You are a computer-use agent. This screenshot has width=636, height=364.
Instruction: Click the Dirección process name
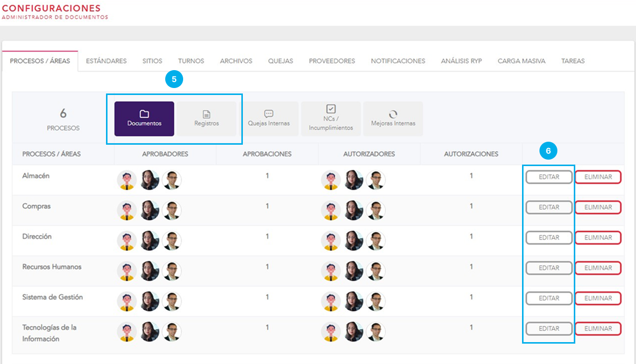tap(37, 237)
